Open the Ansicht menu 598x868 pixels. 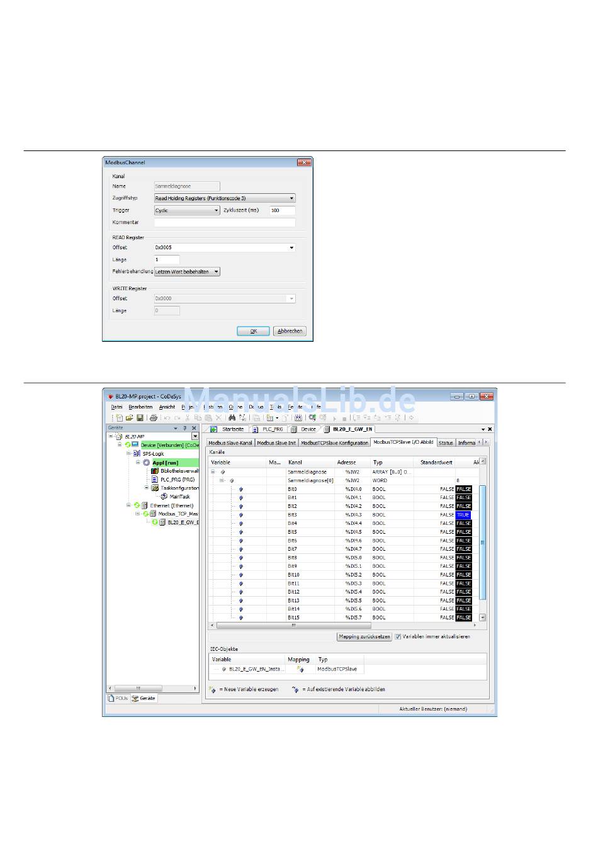coord(167,407)
